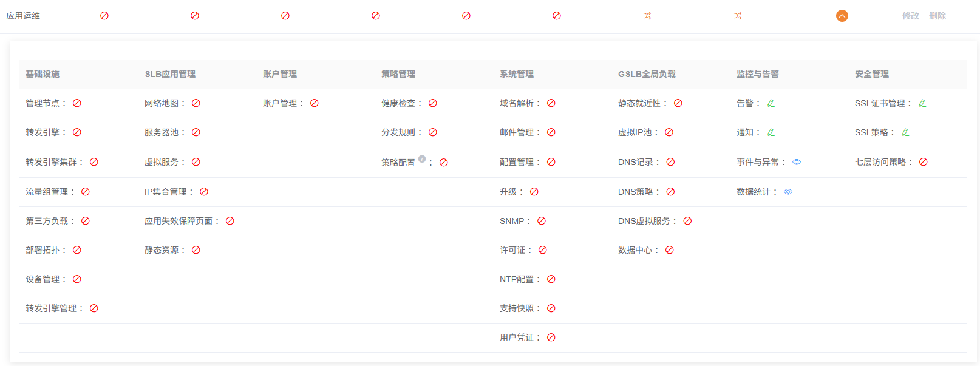The height and width of the screenshot is (366, 980).
Task: Click forbidden icon next to 域名解析
Action: [551, 103]
